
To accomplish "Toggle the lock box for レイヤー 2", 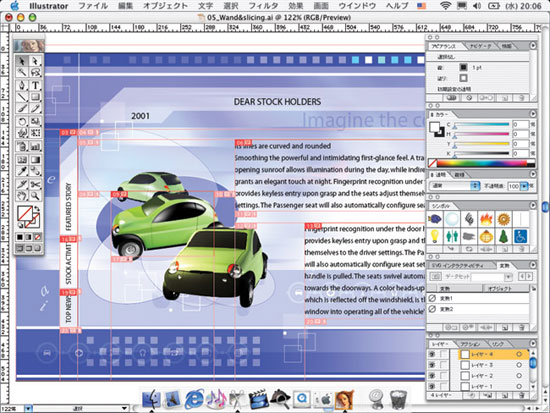I will (443, 376).
